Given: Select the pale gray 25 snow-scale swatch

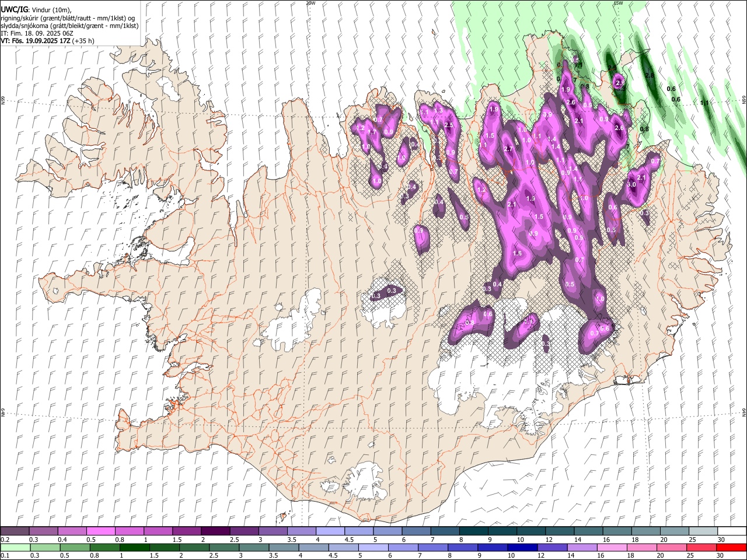Looking at the screenshot, I should coord(703,531).
